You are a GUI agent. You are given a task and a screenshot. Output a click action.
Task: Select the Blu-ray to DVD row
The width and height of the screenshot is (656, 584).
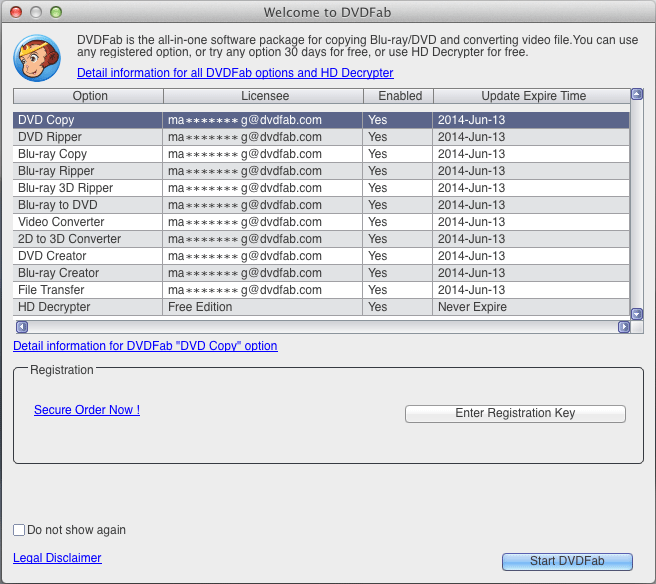pos(321,205)
